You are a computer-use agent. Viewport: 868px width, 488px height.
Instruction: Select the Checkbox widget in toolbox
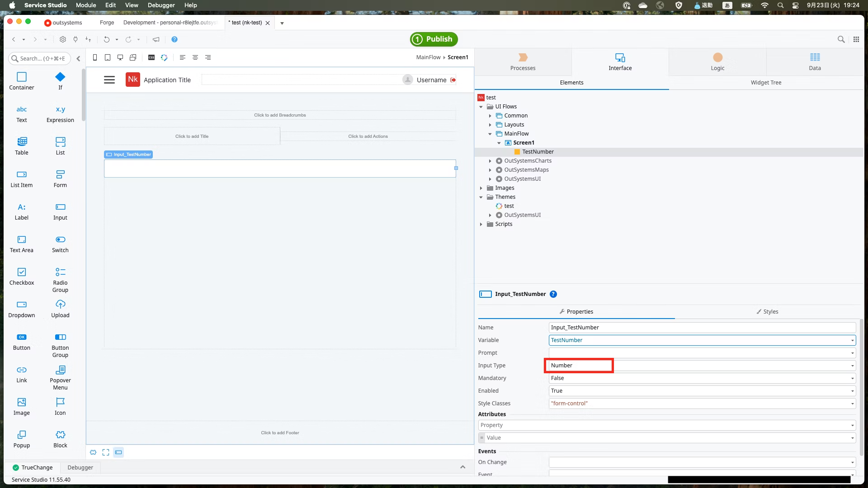pyautogui.click(x=22, y=272)
